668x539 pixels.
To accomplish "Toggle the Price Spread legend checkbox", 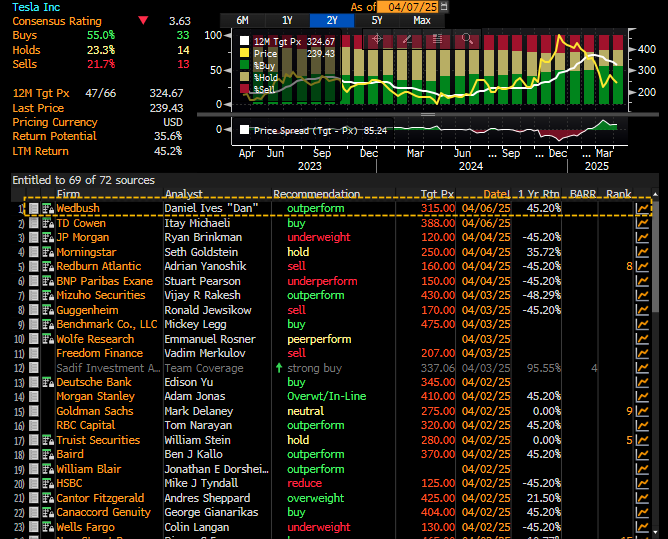I will point(245,129).
